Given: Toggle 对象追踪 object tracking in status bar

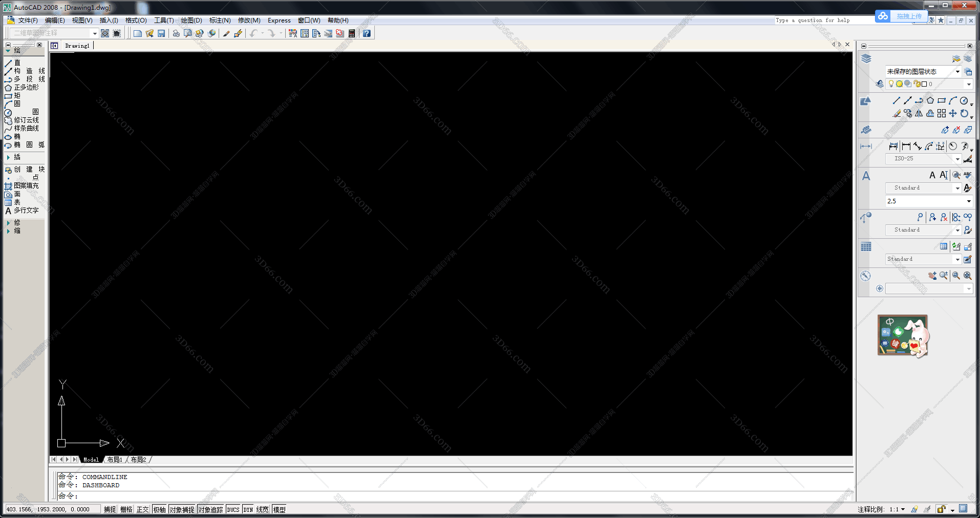Looking at the screenshot, I should (x=210, y=509).
